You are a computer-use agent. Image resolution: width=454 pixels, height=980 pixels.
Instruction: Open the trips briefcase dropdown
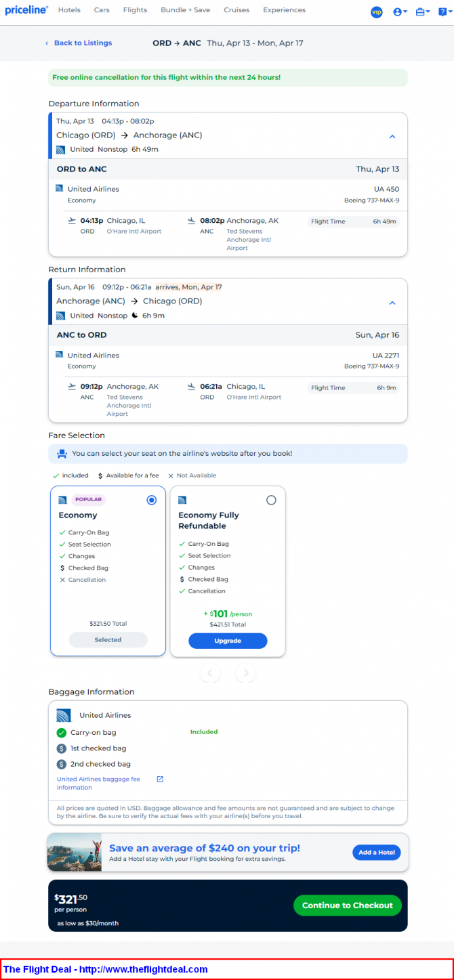point(423,12)
